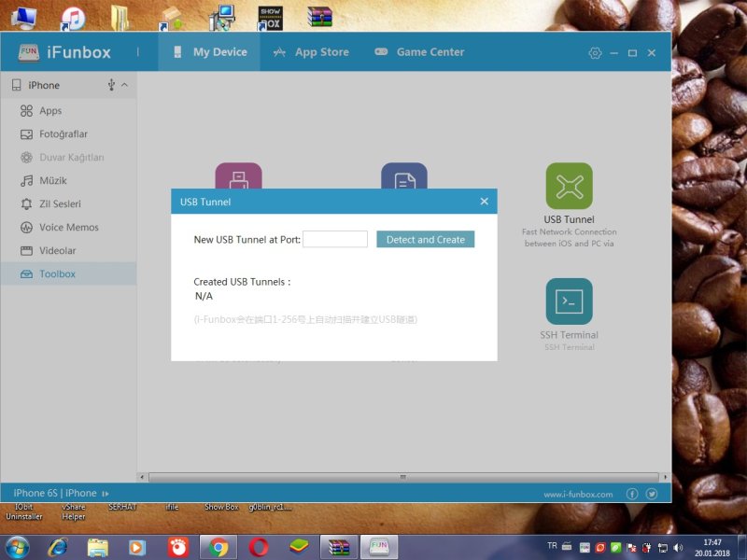
Task: Expand the iPhone 6S device arrow
Action: (x=106, y=493)
